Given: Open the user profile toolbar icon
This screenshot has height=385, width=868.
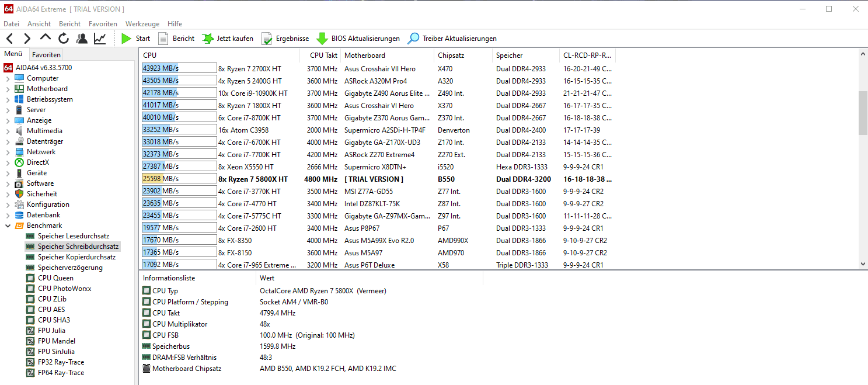Looking at the screenshot, I should 82,39.
